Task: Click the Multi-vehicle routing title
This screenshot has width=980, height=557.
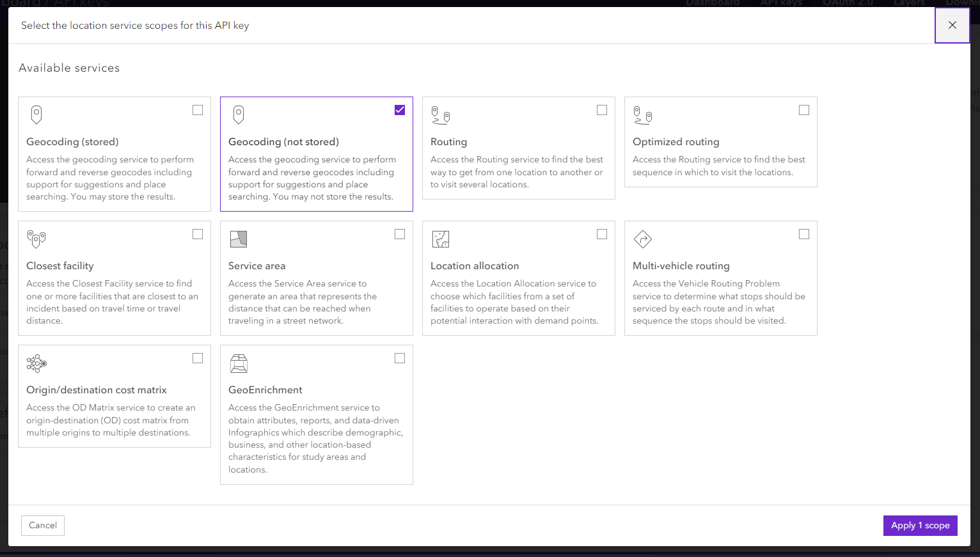Action: [x=681, y=266]
